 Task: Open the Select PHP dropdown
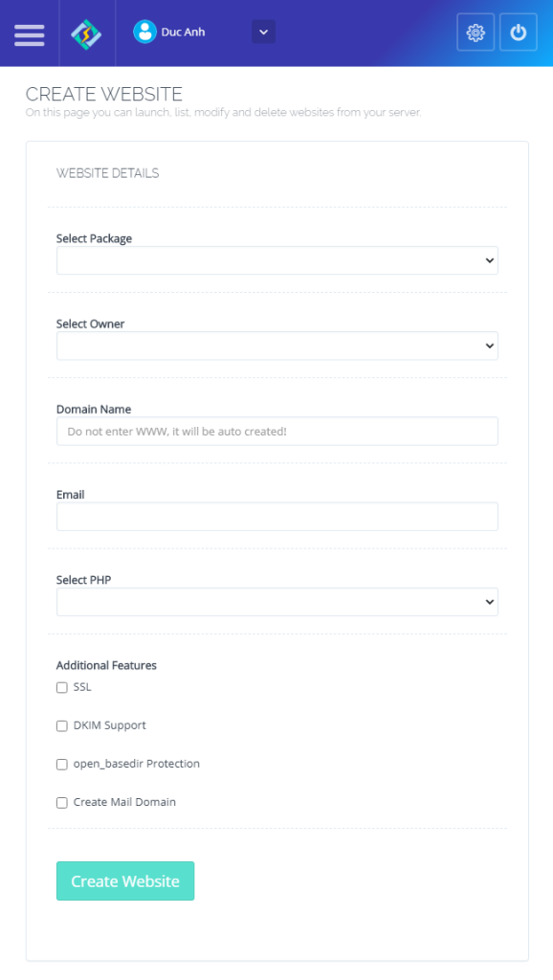pos(276,601)
